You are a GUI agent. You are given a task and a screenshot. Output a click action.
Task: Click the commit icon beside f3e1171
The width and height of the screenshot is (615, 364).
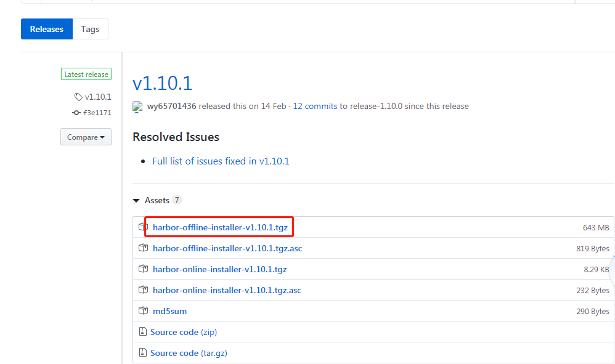[76, 113]
